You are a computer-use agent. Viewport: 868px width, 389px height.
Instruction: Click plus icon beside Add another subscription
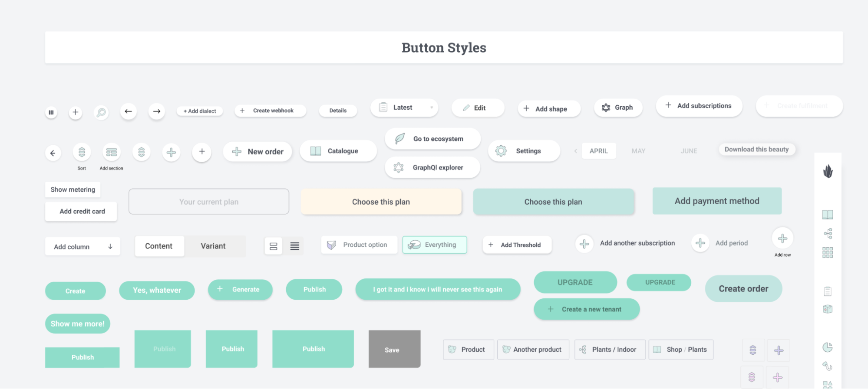point(584,244)
